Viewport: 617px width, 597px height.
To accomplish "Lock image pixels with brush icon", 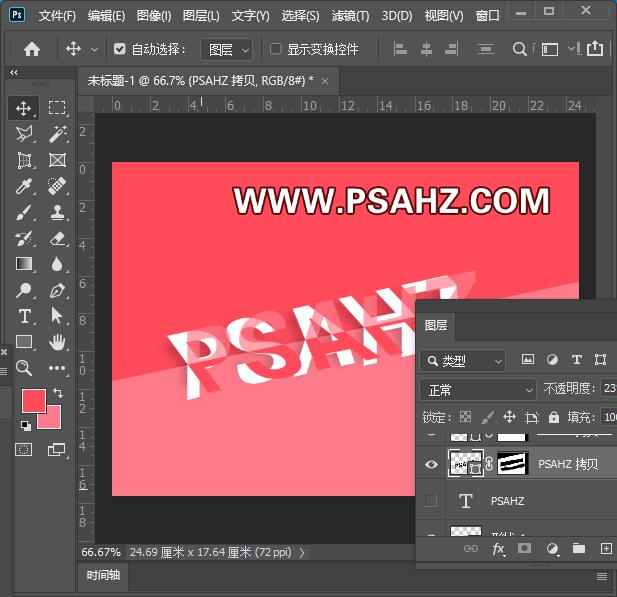I will [x=488, y=417].
